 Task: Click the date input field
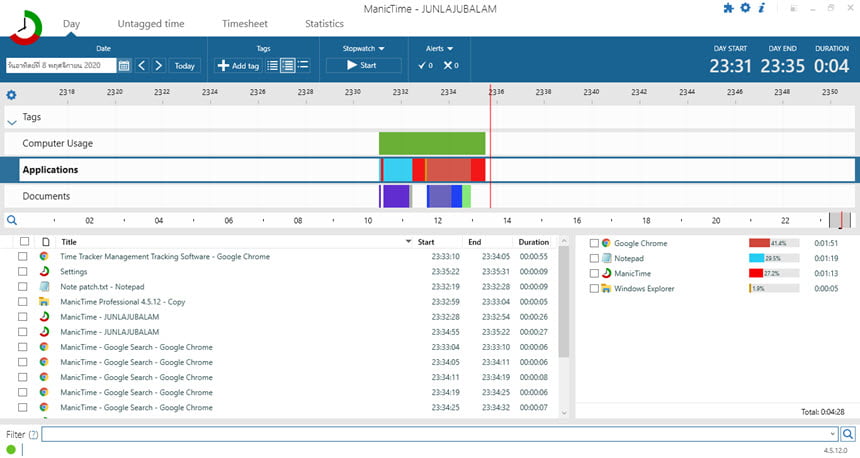(61, 65)
